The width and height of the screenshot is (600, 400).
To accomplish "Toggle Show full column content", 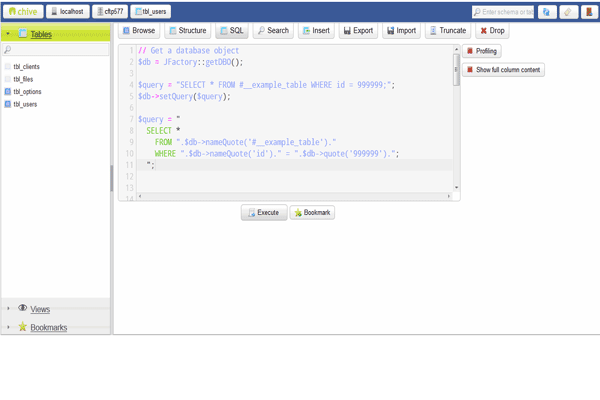I will click(x=503, y=70).
